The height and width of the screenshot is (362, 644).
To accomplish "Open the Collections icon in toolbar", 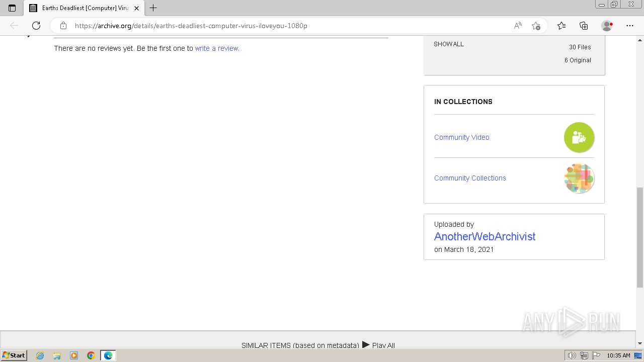I will [x=584, y=26].
